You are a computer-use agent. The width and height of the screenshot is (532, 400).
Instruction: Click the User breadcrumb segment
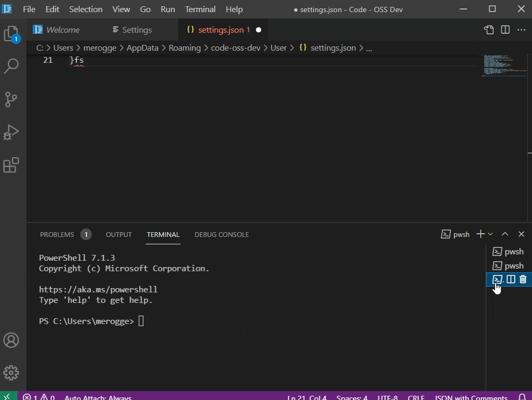(x=278, y=48)
